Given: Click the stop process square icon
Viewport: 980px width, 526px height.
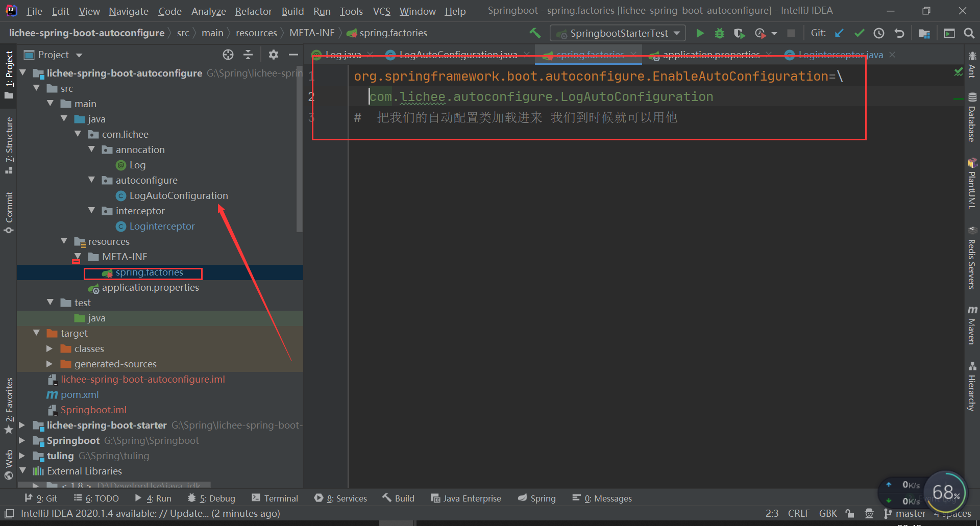Looking at the screenshot, I should [x=791, y=33].
